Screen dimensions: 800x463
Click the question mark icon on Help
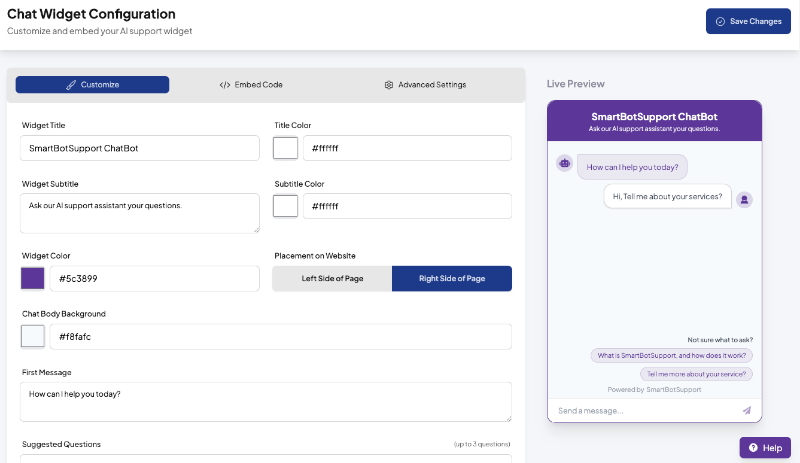(x=753, y=448)
